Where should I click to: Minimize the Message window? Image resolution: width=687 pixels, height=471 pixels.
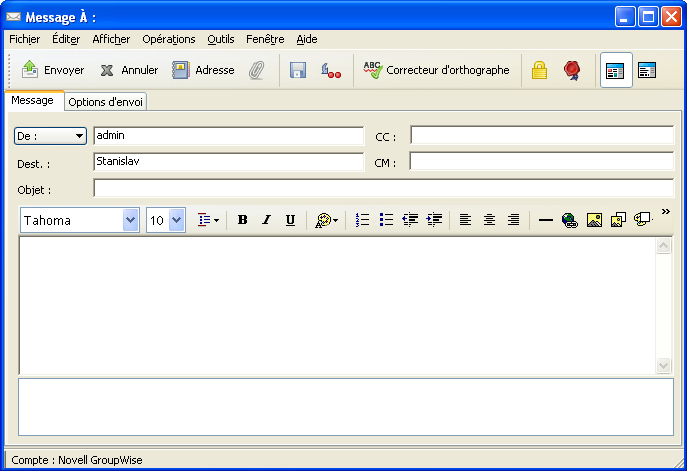pos(624,17)
